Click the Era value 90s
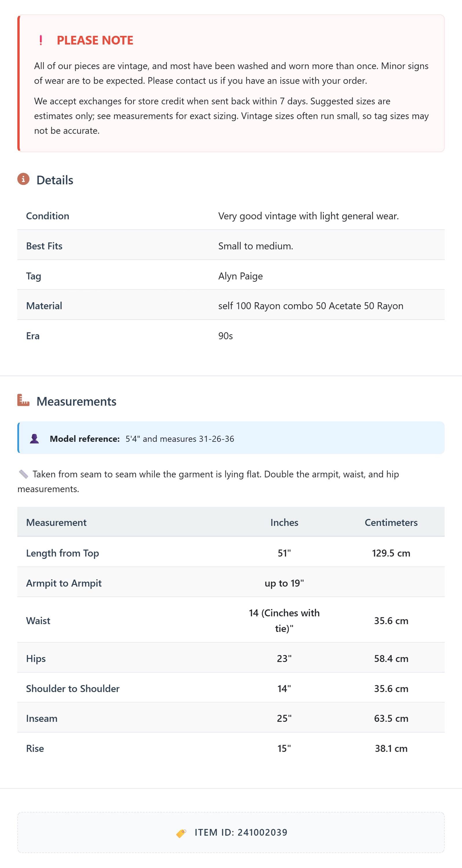The image size is (462, 868). point(225,336)
